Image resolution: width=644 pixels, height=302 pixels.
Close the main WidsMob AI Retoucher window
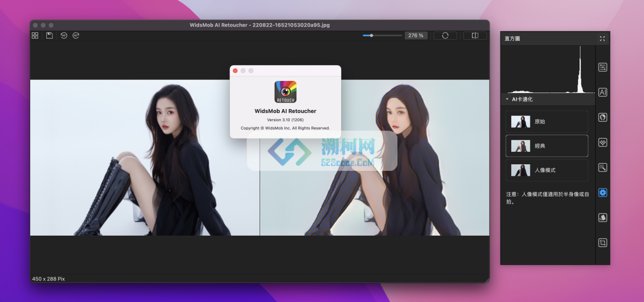click(x=35, y=25)
